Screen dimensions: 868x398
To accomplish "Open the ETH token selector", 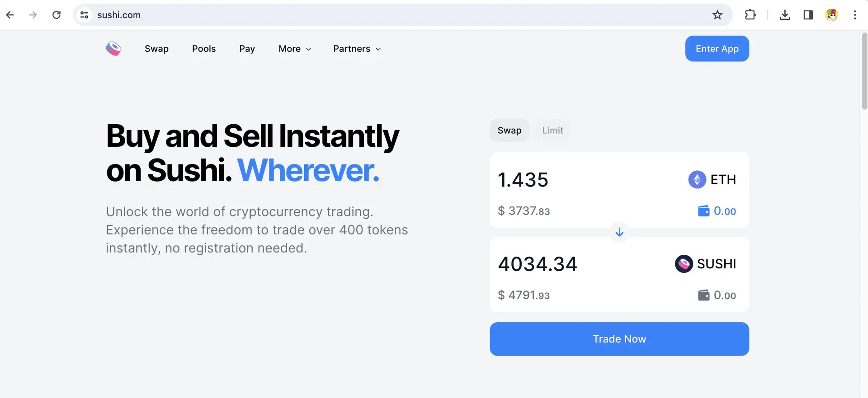I will pos(712,180).
